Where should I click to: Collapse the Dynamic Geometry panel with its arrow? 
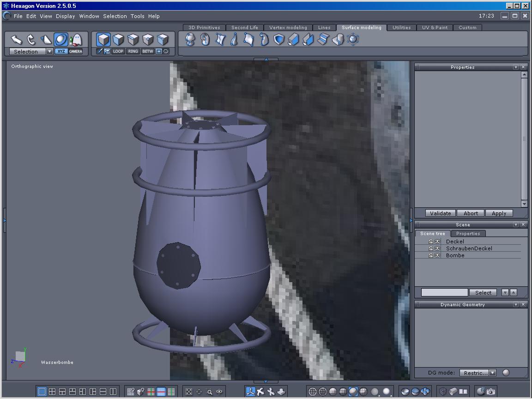pos(516,305)
